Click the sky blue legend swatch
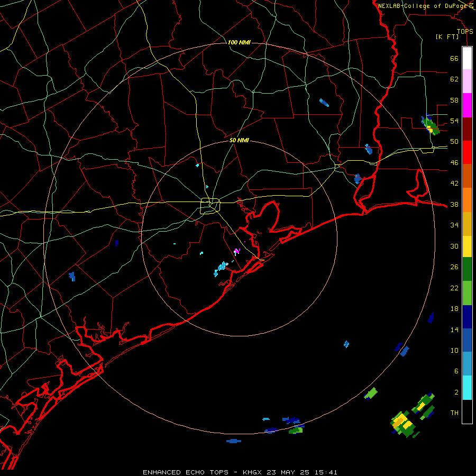 (467, 364)
